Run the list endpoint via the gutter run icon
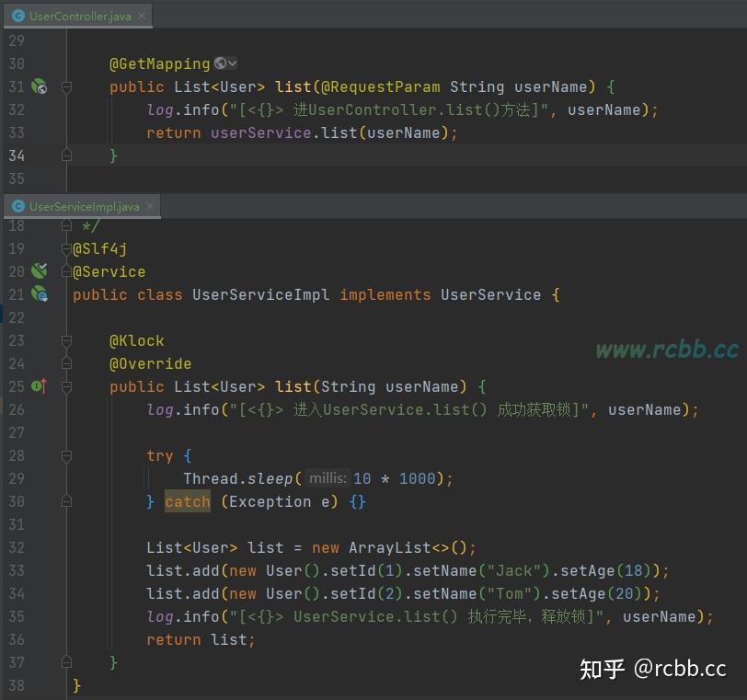The image size is (747, 700). tap(37, 86)
